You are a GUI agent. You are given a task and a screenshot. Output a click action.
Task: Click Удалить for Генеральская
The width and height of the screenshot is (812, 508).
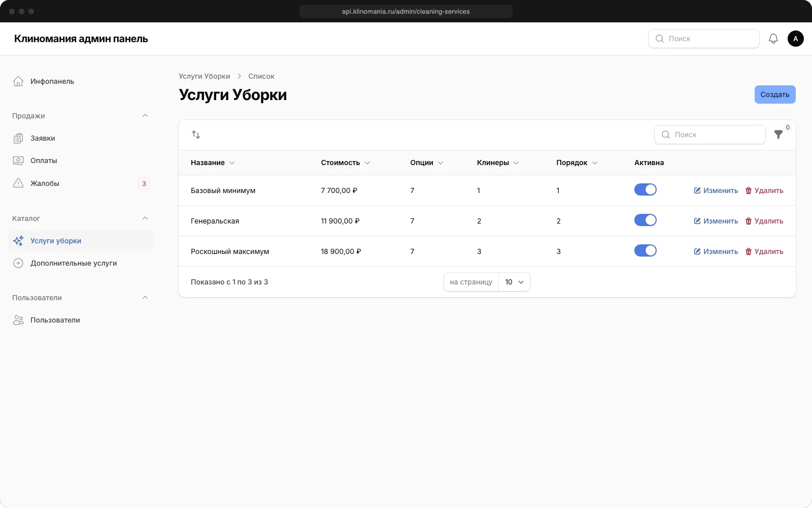coord(764,221)
